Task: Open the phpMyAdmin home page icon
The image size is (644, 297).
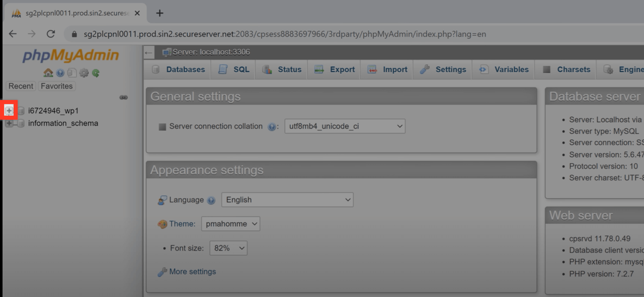Action: [48, 73]
